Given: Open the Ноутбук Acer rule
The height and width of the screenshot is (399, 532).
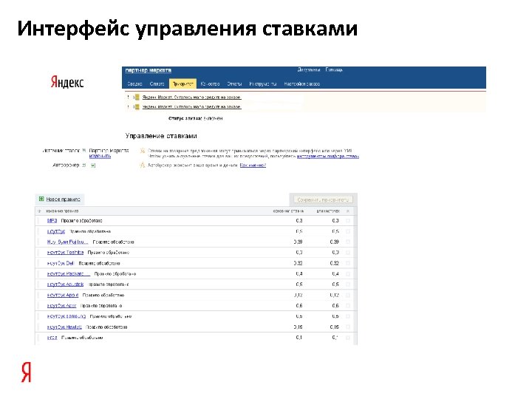Looking at the screenshot, I should coord(62,306).
